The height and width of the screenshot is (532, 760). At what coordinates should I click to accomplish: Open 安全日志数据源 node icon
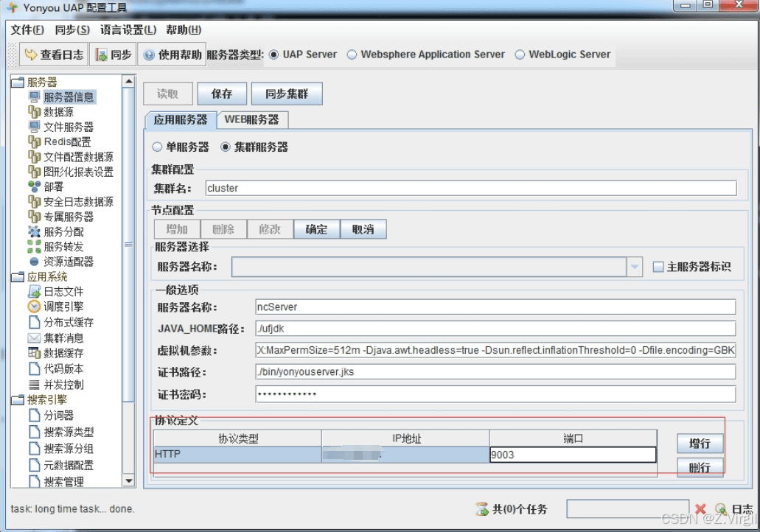34,202
